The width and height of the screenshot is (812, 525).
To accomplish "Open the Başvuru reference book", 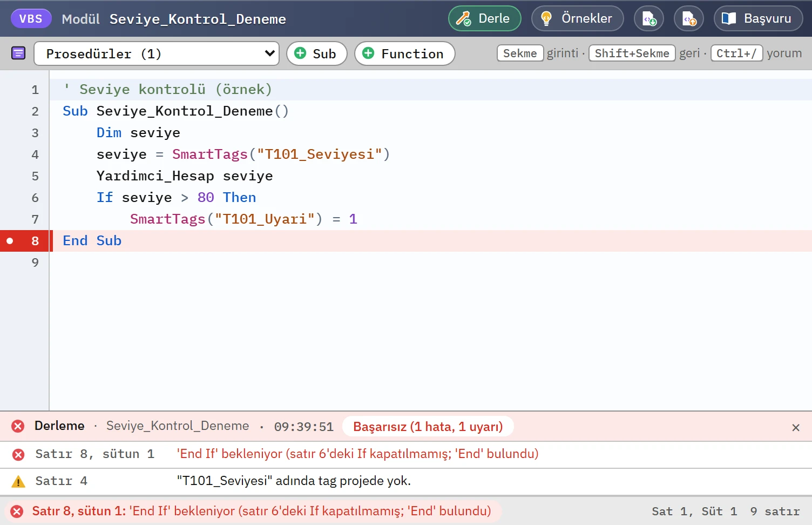I will pyautogui.click(x=758, y=18).
